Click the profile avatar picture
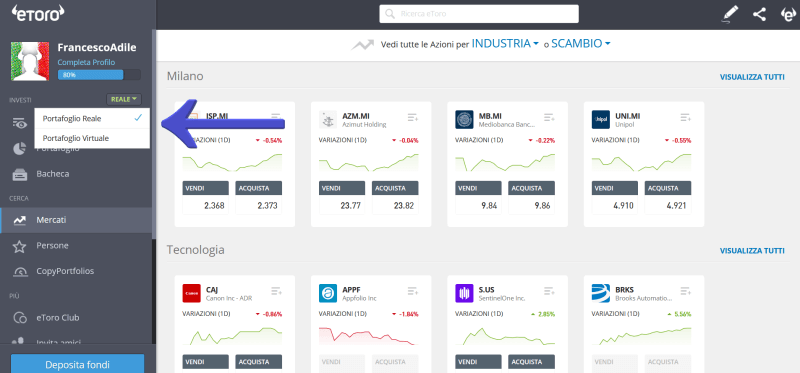Image resolution: width=800 pixels, height=373 pixels. (x=30, y=61)
